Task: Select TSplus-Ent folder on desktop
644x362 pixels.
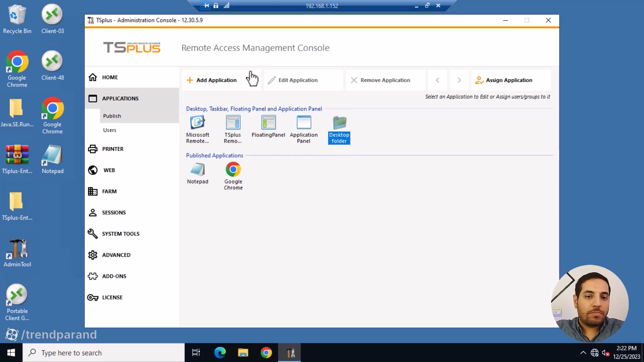Action: [17, 206]
